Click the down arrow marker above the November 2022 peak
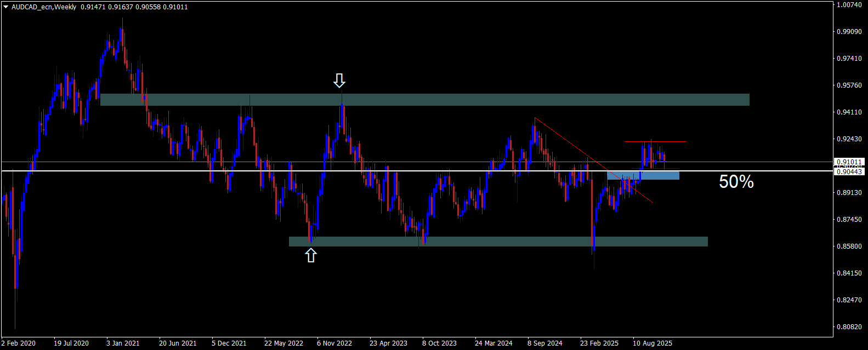 pyautogui.click(x=339, y=81)
